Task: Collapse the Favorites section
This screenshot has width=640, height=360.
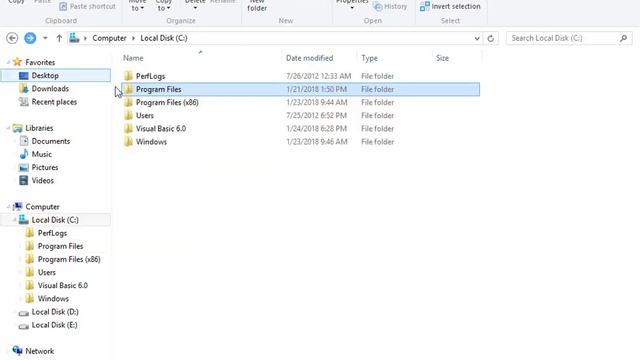Action: [x=8, y=62]
